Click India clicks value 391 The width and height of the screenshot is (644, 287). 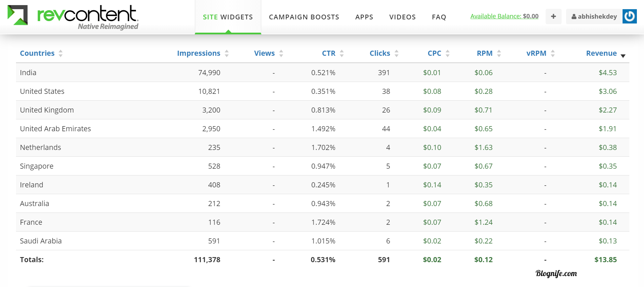point(384,72)
